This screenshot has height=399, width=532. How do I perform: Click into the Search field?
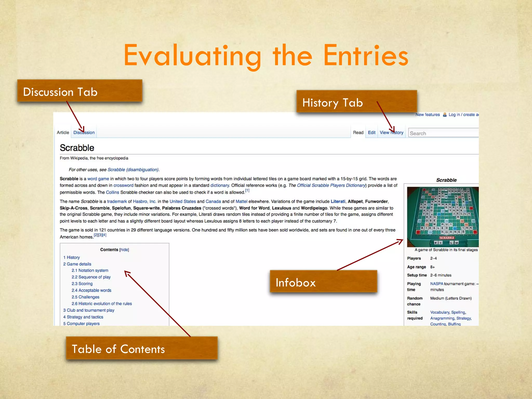[443, 133]
